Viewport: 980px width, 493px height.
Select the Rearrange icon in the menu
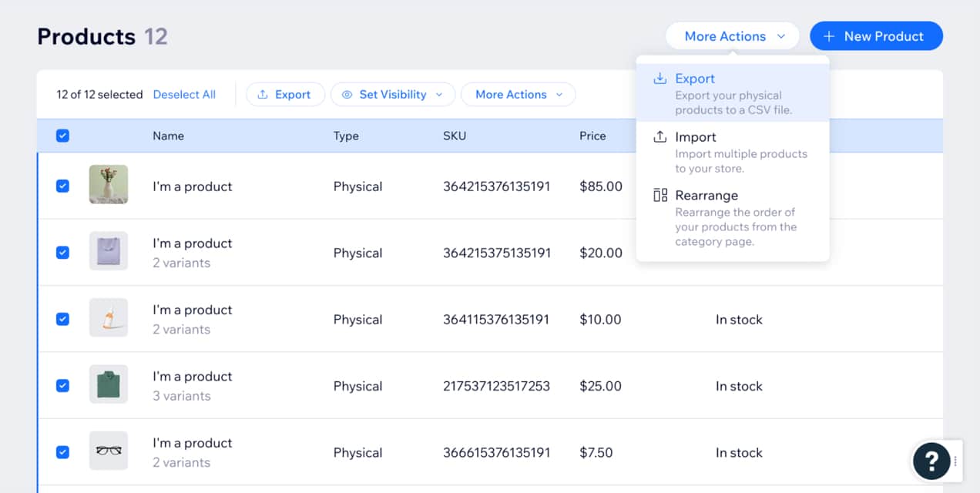[660, 195]
